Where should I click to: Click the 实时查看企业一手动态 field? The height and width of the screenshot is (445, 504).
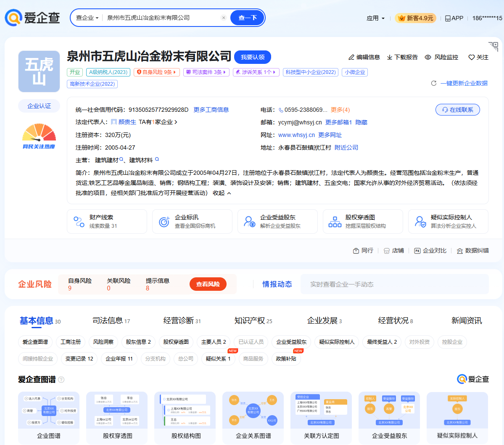[x=394, y=284]
